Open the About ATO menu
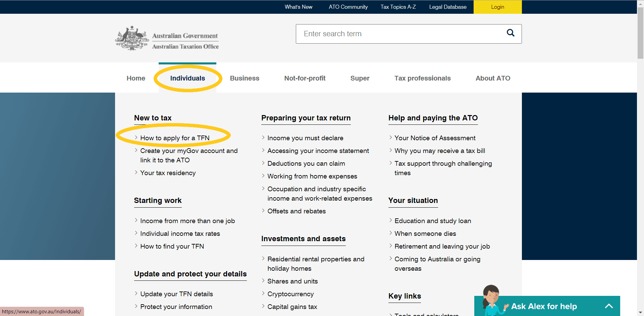 click(493, 78)
